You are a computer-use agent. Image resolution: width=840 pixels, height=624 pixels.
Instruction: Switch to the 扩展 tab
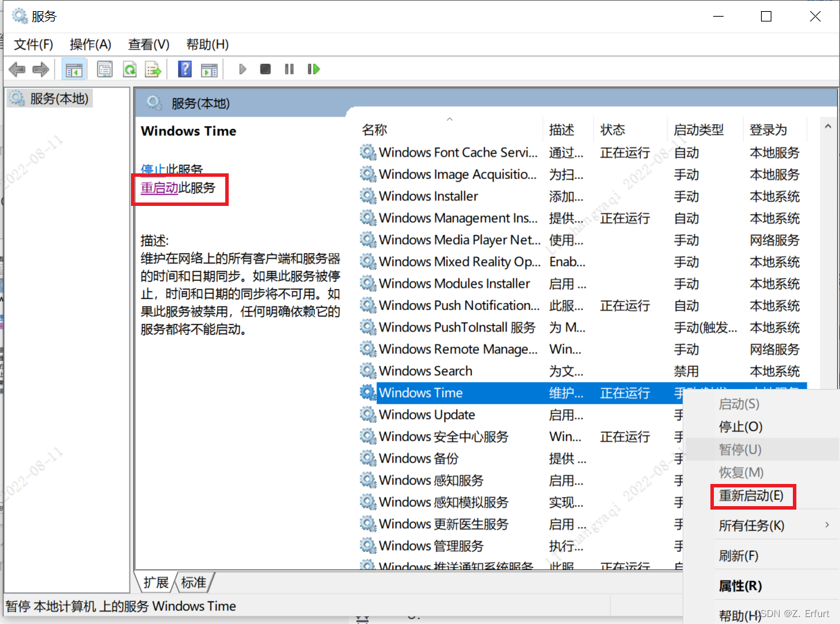point(156,582)
